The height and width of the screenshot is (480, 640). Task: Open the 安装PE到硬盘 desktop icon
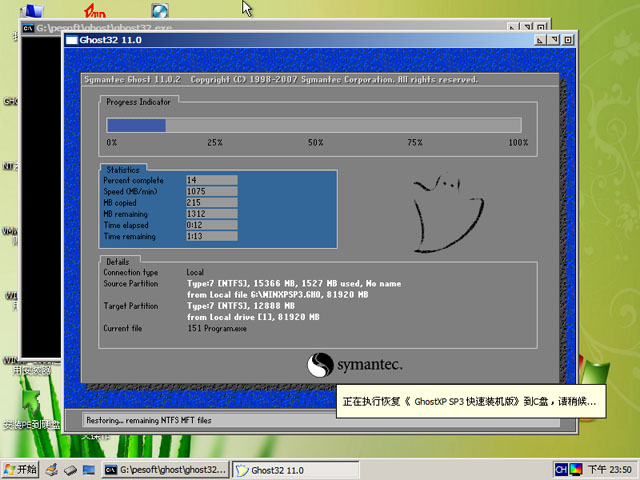pyautogui.click(x=31, y=408)
